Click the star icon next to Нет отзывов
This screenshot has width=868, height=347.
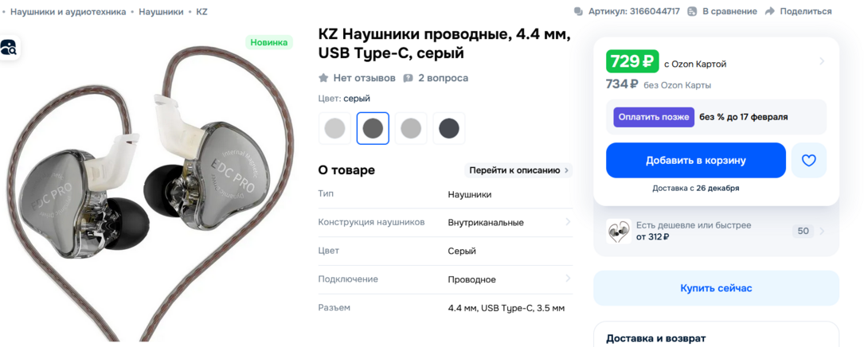[x=323, y=78]
